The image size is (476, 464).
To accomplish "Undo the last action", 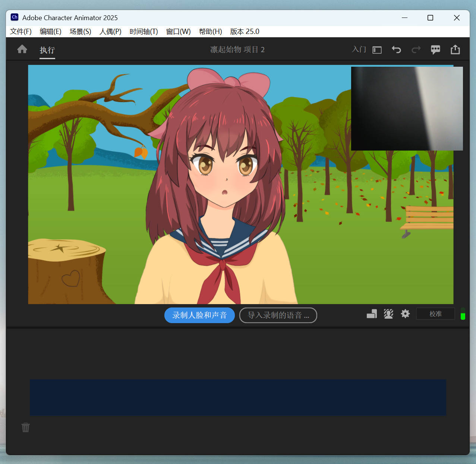I will pyautogui.click(x=396, y=50).
